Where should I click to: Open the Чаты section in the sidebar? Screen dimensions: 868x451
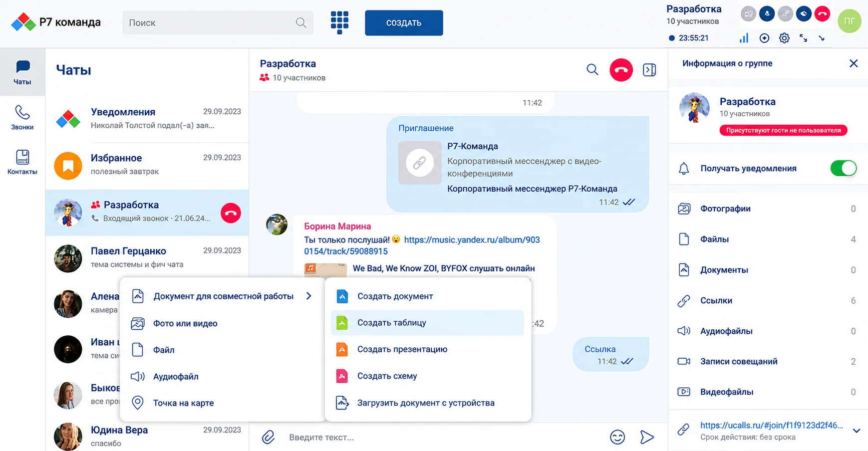point(22,72)
